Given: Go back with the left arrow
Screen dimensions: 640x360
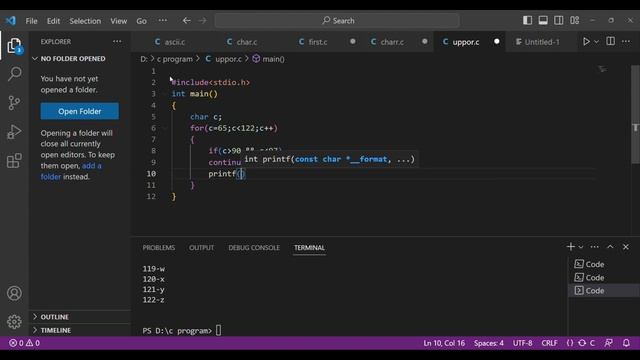Looking at the screenshot, I should tap(187, 20).
